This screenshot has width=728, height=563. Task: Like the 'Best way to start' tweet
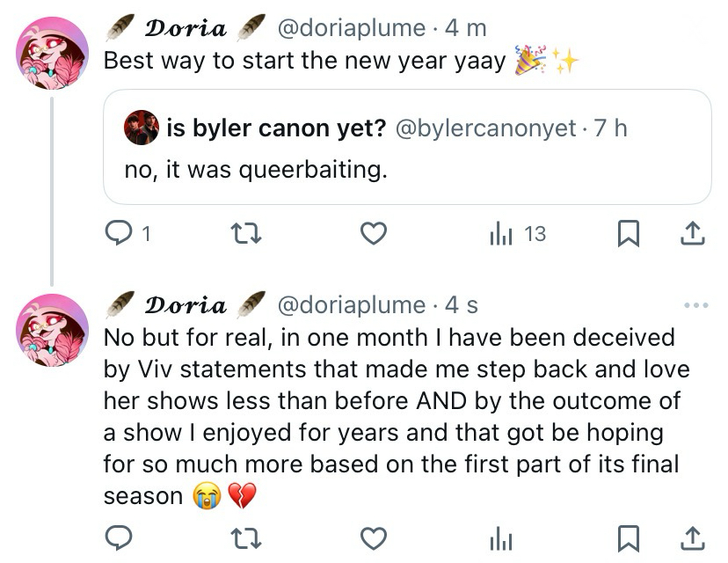375,233
